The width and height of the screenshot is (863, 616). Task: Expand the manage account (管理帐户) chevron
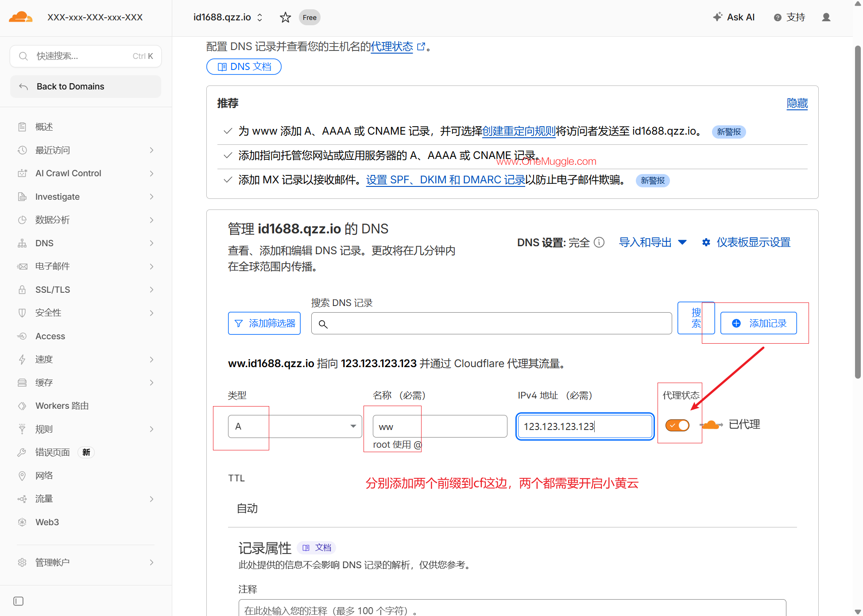click(x=151, y=562)
